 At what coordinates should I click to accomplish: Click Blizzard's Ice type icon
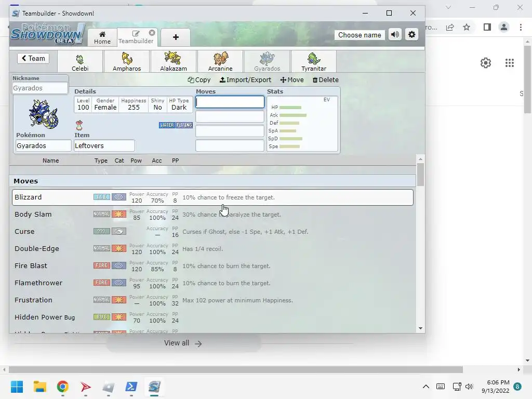coord(102,197)
